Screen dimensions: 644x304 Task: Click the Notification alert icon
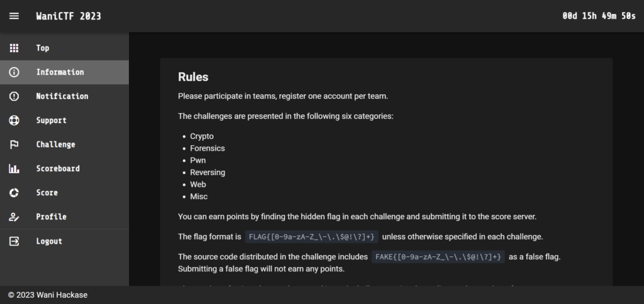[14, 96]
